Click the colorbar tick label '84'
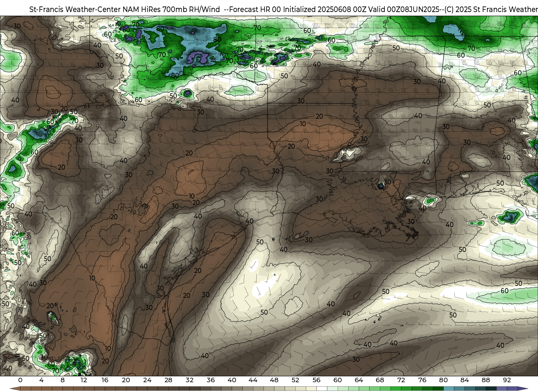The image size is (538, 392). (465, 380)
